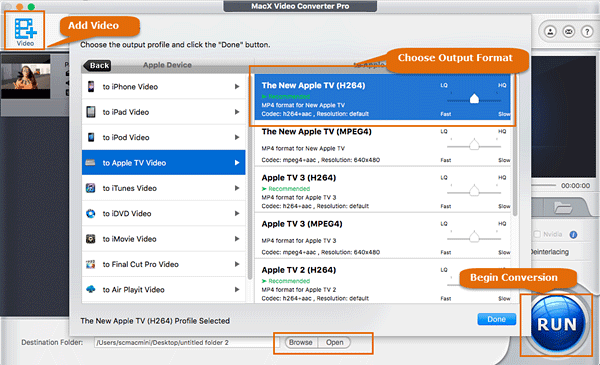Expand to Air Playit Video arrow

(x=237, y=289)
